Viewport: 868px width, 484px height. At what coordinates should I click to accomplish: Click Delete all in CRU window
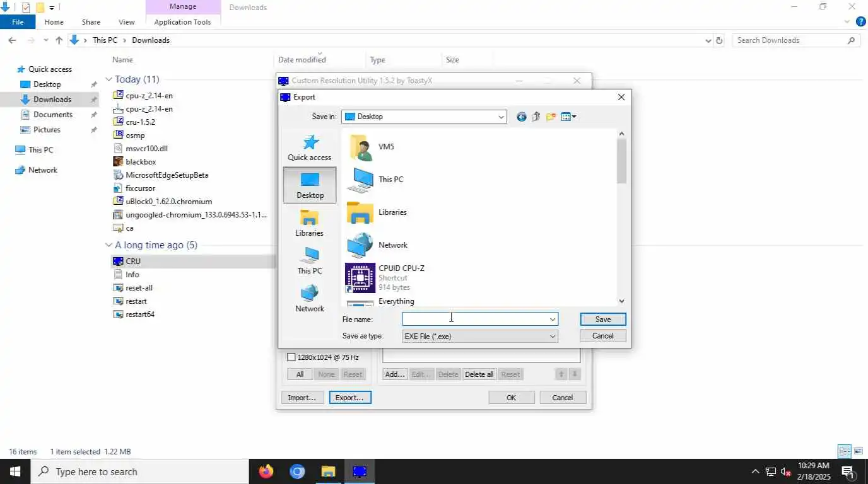click(479, 374)
